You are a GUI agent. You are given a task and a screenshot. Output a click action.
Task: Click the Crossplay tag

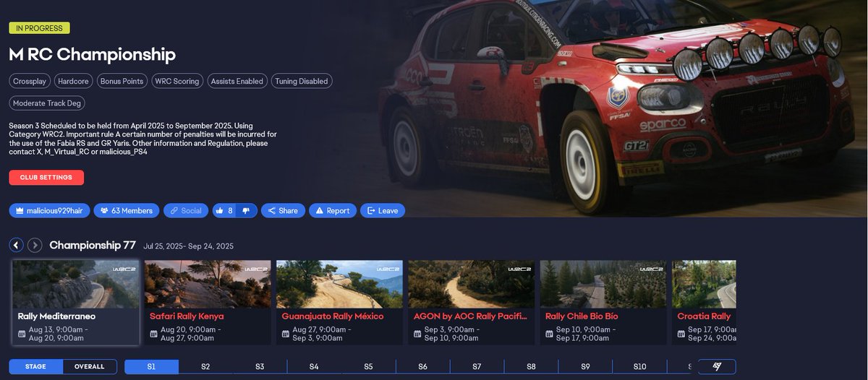[x=30, y=82]
